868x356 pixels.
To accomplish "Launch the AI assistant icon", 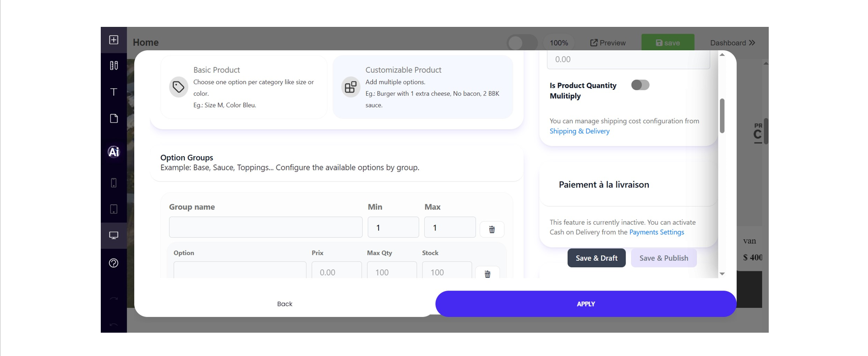I will click(113, 152).
